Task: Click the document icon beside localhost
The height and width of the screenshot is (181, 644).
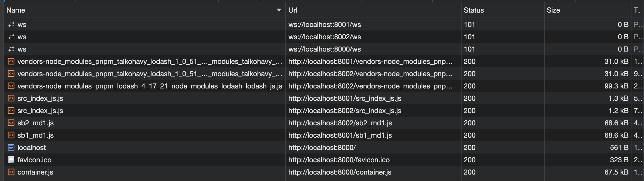Action: point(11,148)
